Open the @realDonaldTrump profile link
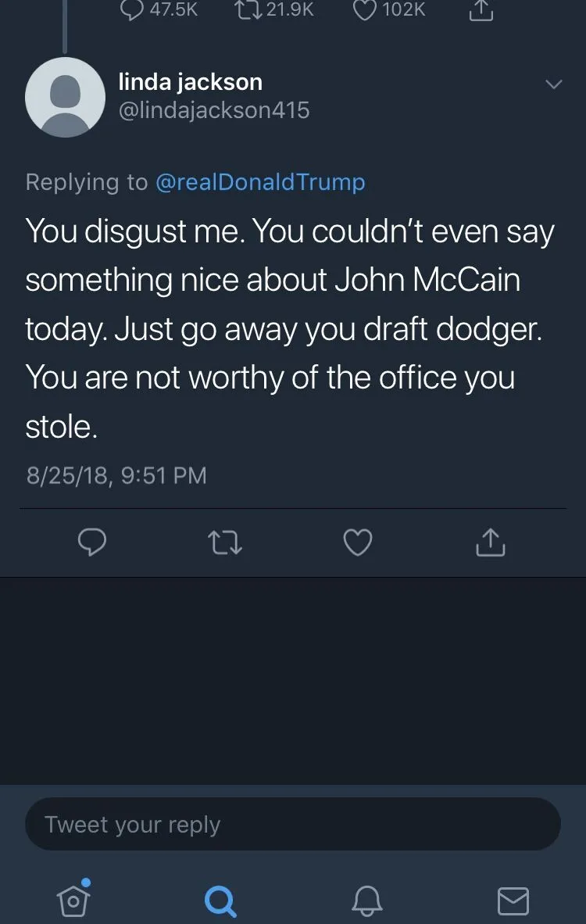Viewport: 586px width, 924px height. coord(260,182)
